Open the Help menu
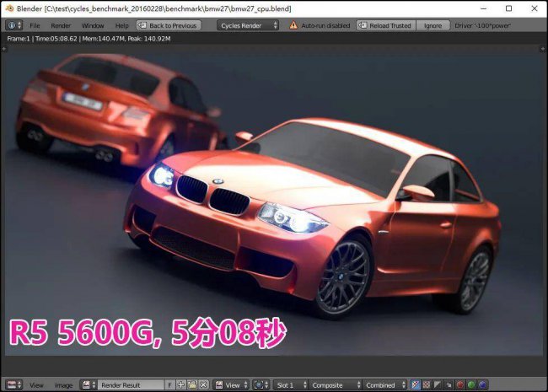The width and height of the screenshot is (548, 392). pos(121,25)
